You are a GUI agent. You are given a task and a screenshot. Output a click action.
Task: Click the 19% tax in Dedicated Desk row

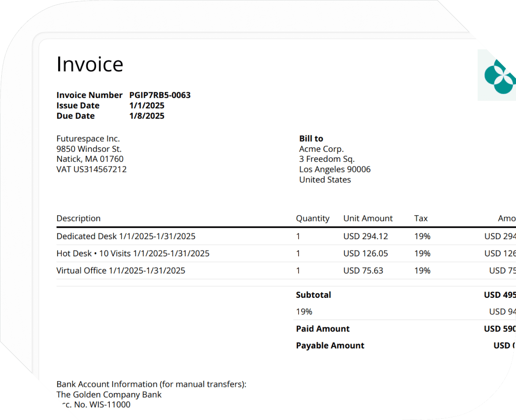click(x=423, y=236)
